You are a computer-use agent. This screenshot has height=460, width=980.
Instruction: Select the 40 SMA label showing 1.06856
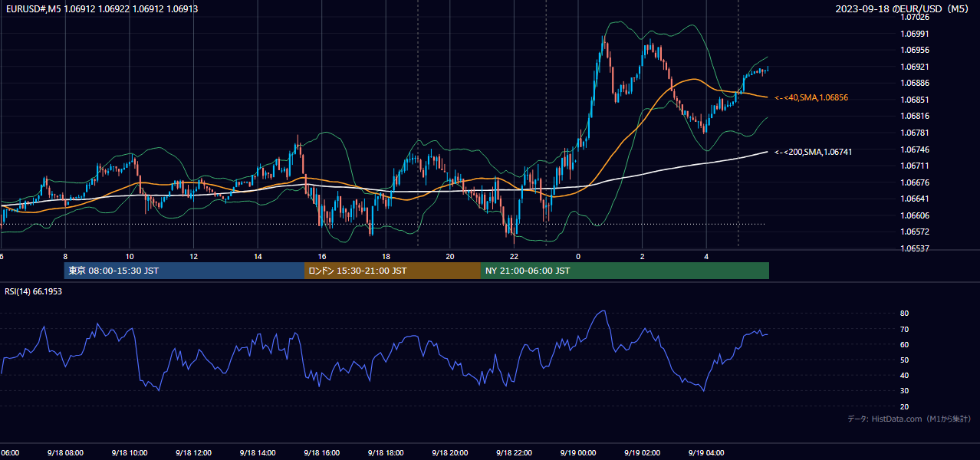pos(811,97)
